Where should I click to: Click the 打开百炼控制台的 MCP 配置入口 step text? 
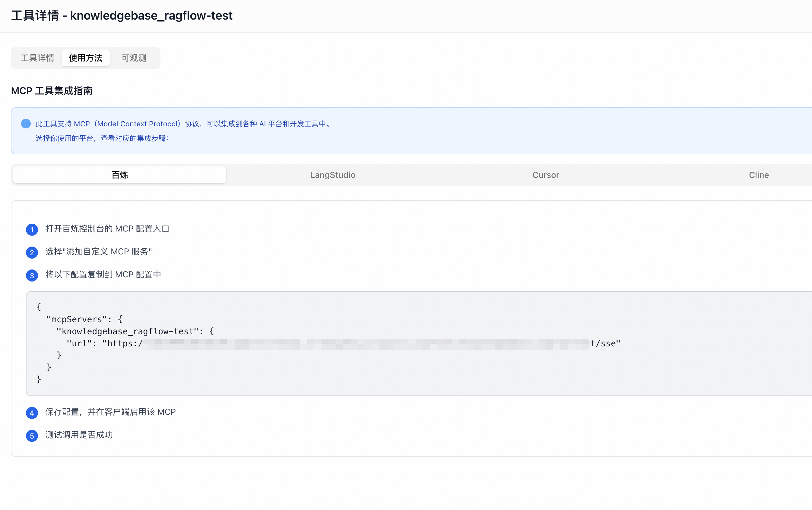(107, 228)
